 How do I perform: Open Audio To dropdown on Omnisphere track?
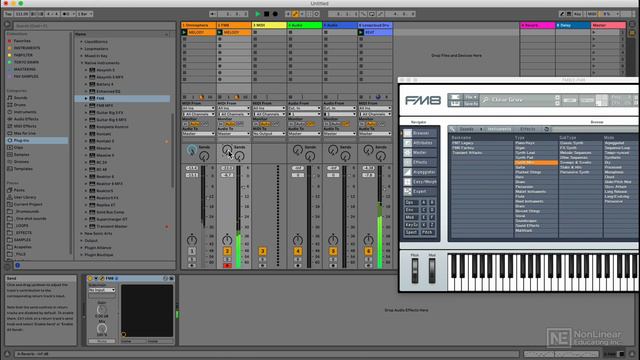(x=198, y=133)
